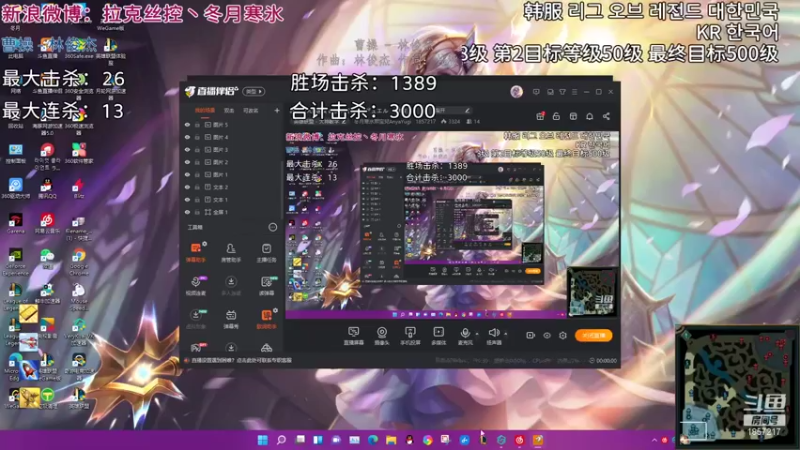Open the 腾讯QQ desktop shortcut
800x450 pixels.
point(47,188)
